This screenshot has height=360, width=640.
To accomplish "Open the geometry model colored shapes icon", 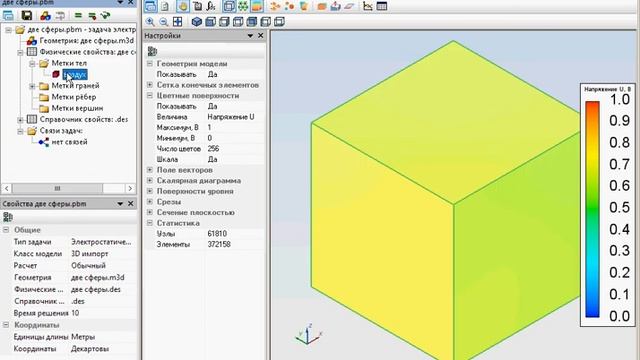I will (x=45, y=16).
